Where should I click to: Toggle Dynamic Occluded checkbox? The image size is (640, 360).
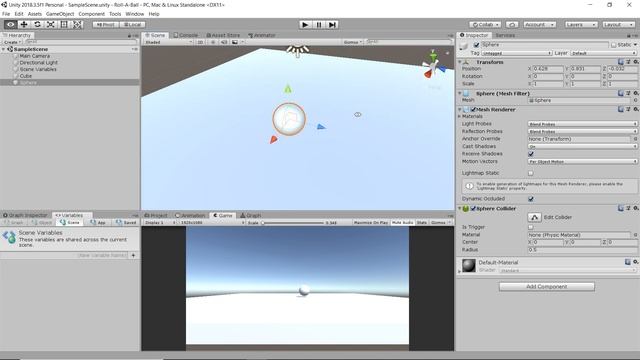point(531,199)
